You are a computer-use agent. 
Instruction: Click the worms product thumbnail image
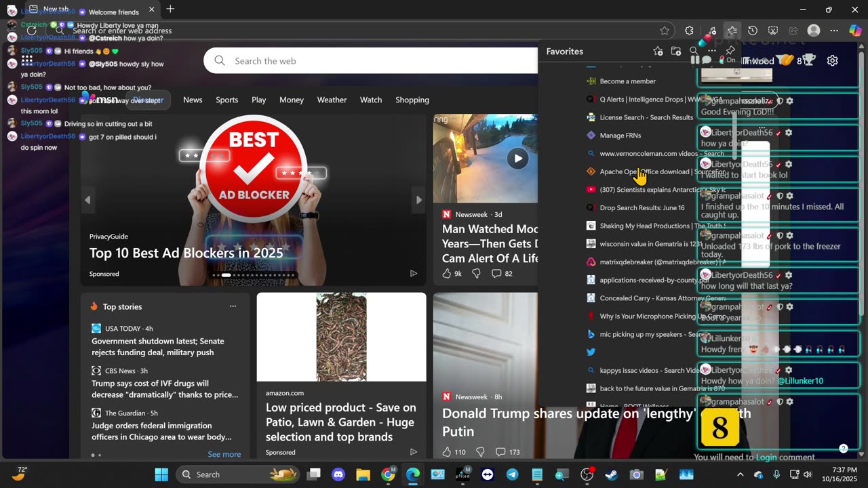tap(341, 337)
